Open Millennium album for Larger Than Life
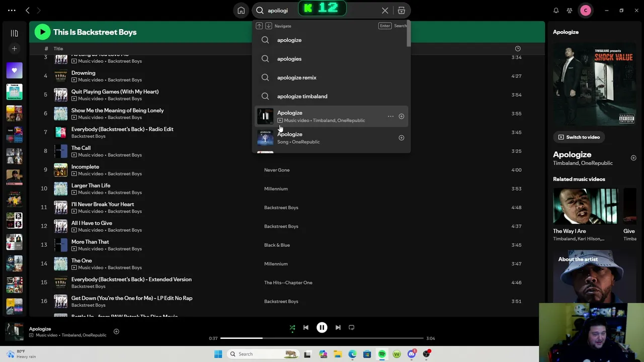The image size is (644, 362). pos(276,189)
